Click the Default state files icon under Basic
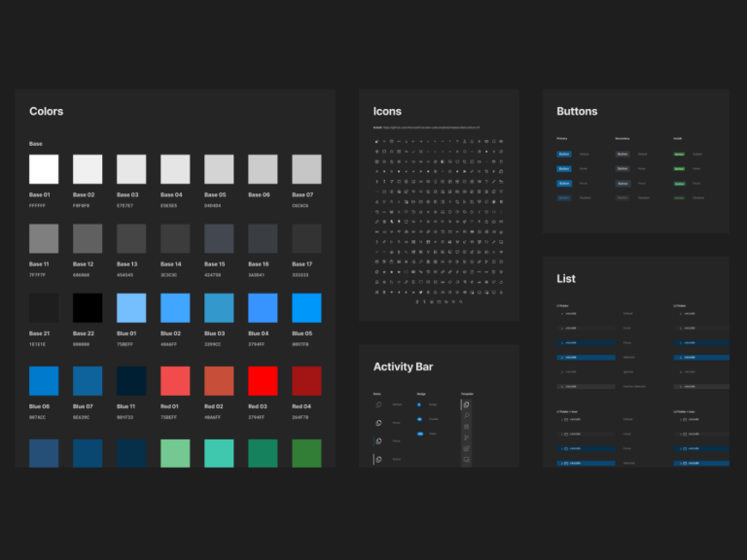Image resolution: width=747 pixels, height=560 pixels. coord(379,404)
